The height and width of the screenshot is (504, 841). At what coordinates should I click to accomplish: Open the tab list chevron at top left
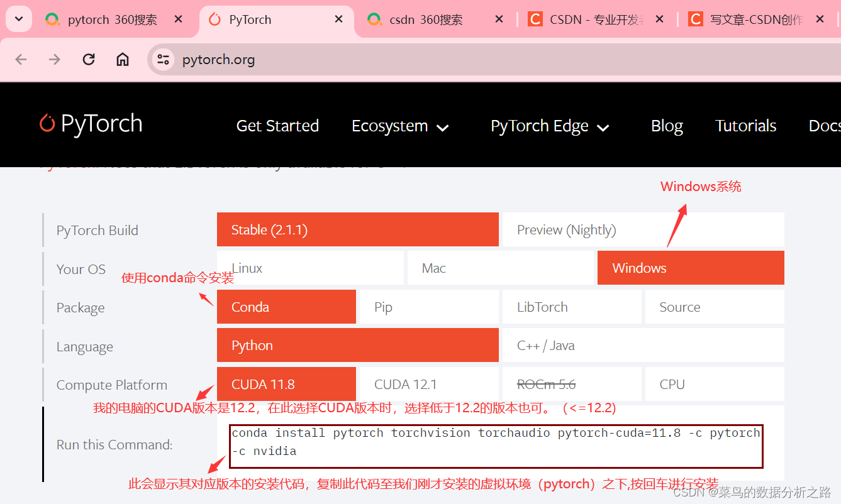click(x=18, y=19)
